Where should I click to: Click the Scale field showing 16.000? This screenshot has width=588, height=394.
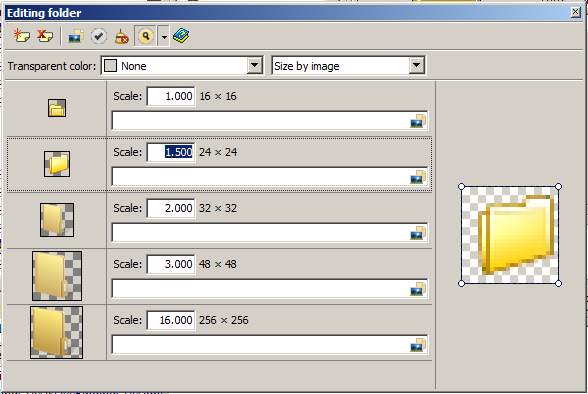(x=171, y=320)
